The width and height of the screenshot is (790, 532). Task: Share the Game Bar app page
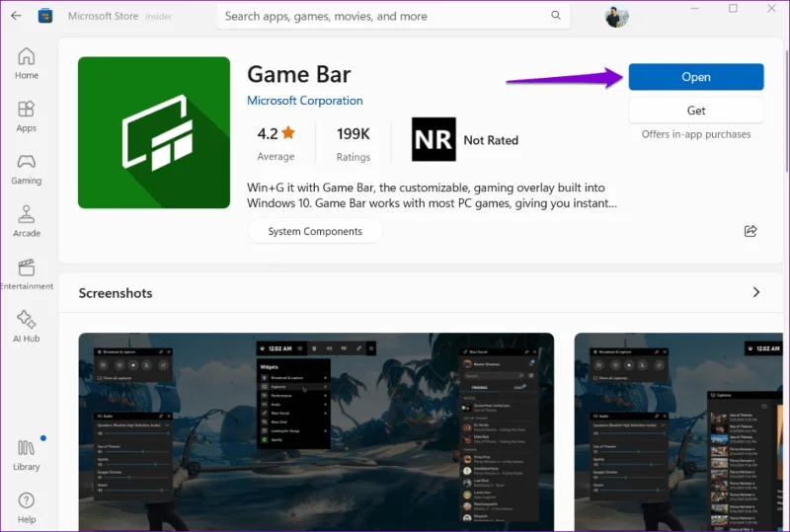750,231
